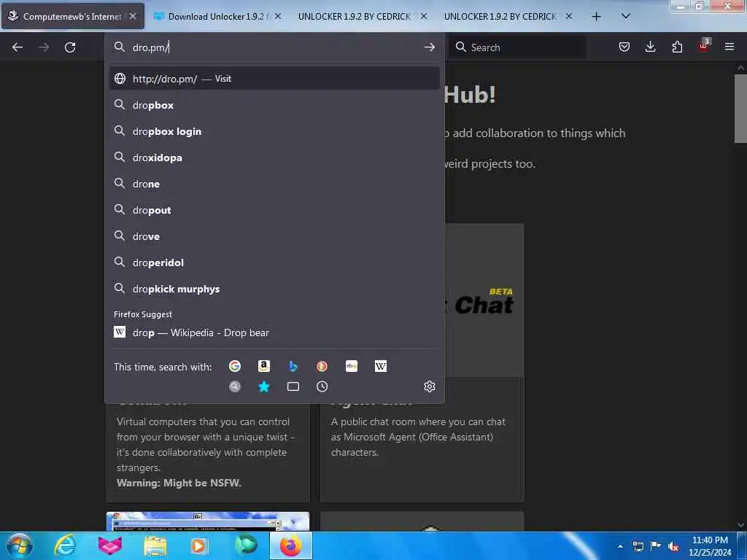Click into the address bar text field
The image size is (747, 560).
pos(274,47)
